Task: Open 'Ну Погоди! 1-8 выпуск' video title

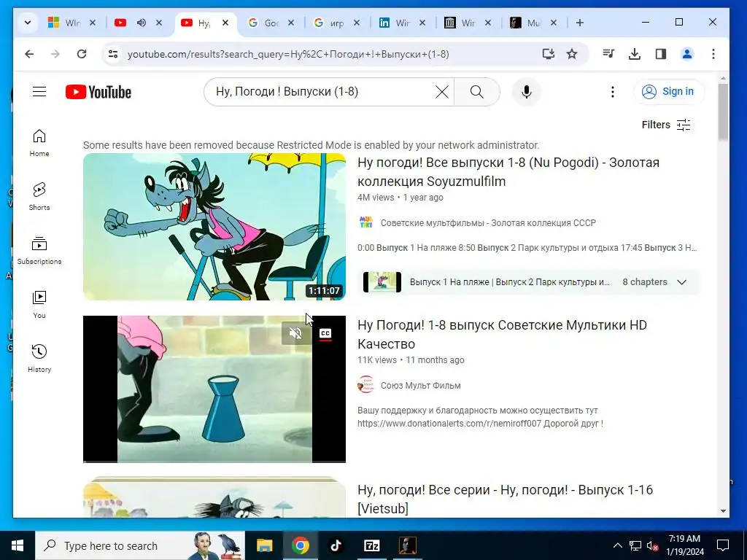Action: (502, 334)
